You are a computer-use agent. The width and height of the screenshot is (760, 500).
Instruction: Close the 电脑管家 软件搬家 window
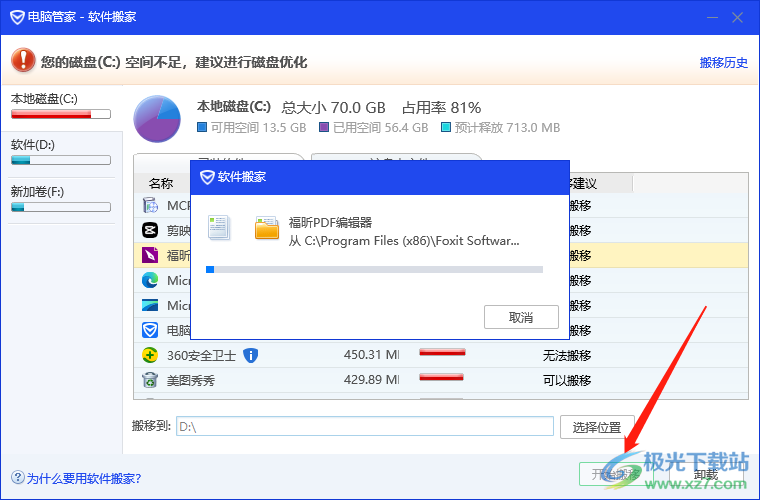click(x=738, y=17)
